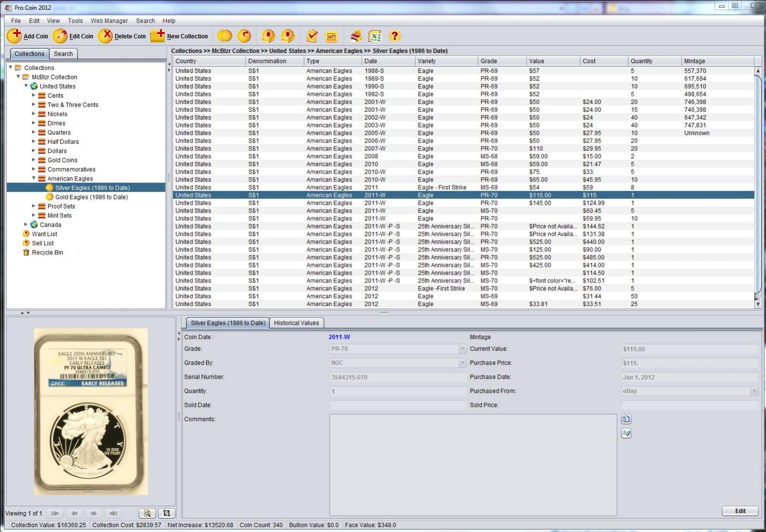766x532 pixels.
Task: Collapse the American Eagles tree node
Action: pyautogui.click(x=34, y=178)
